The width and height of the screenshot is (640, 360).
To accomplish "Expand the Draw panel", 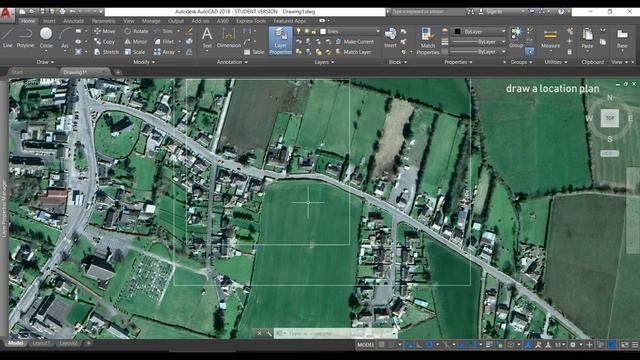I will 45,62.
